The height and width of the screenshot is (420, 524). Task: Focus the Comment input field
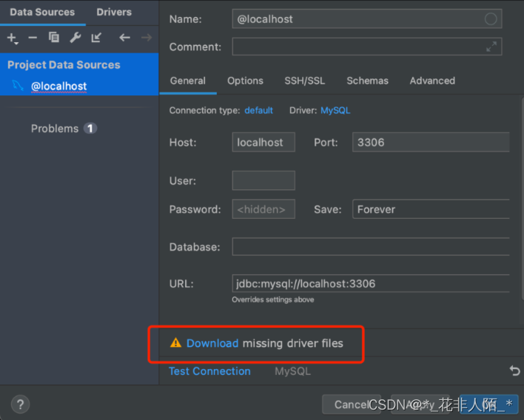[367, 47]
